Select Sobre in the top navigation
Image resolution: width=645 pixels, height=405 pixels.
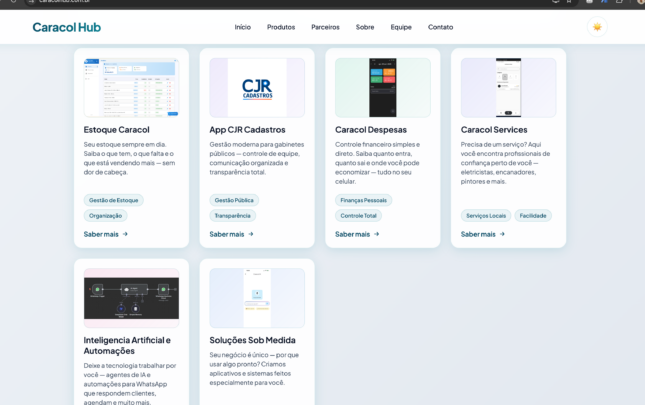(365, 27)
